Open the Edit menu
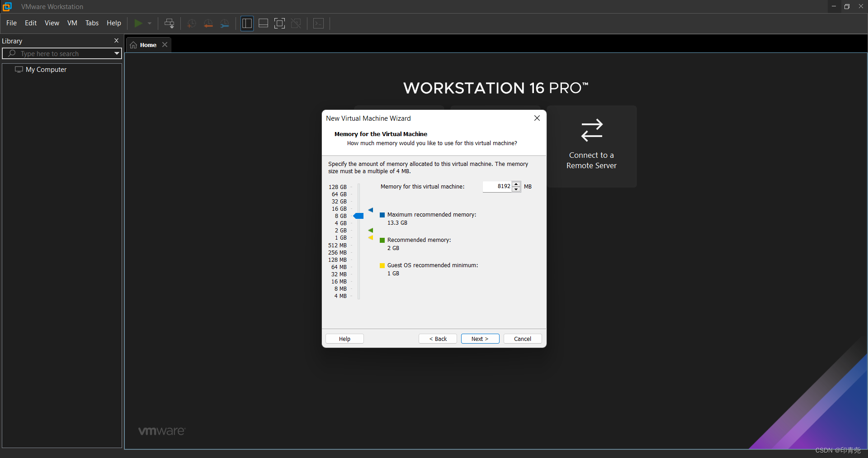The width and height of the screenshot is (868, 458). point(31,23)
